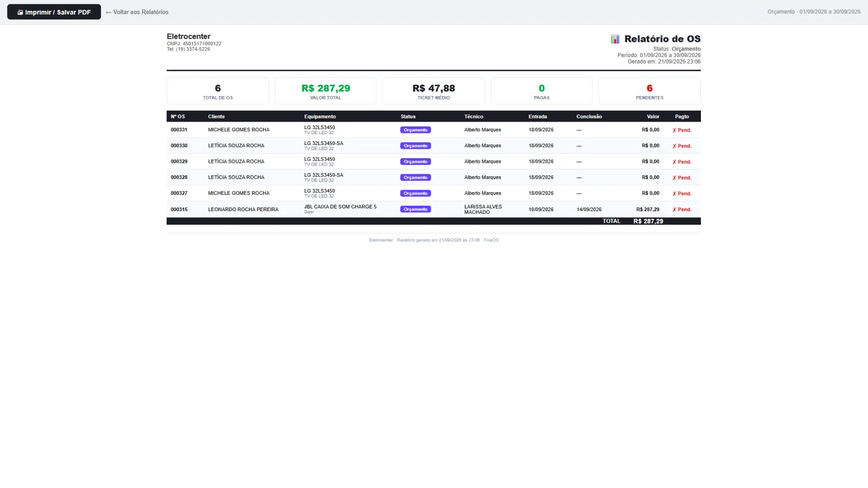Screen dimensions: 868x488
Task: Click the chart icon beside Relatório de OS
Action: click(615, 39)
